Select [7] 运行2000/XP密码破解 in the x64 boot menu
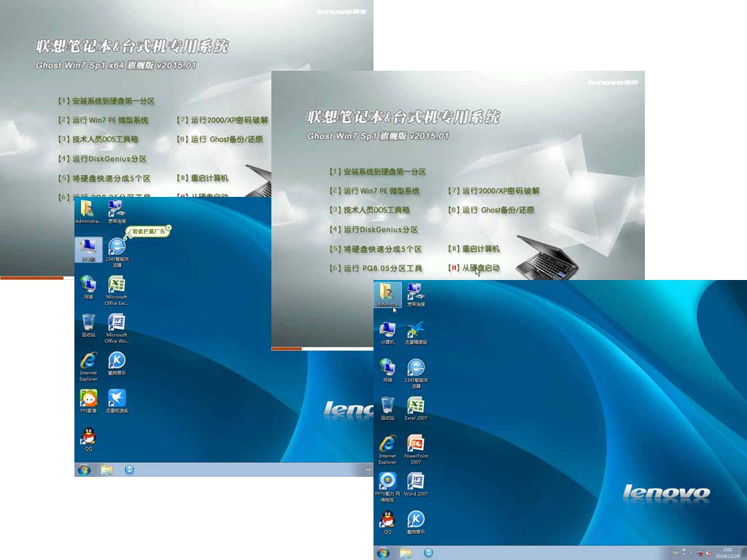This screenshot has height=560, width=747. (222, 120)
